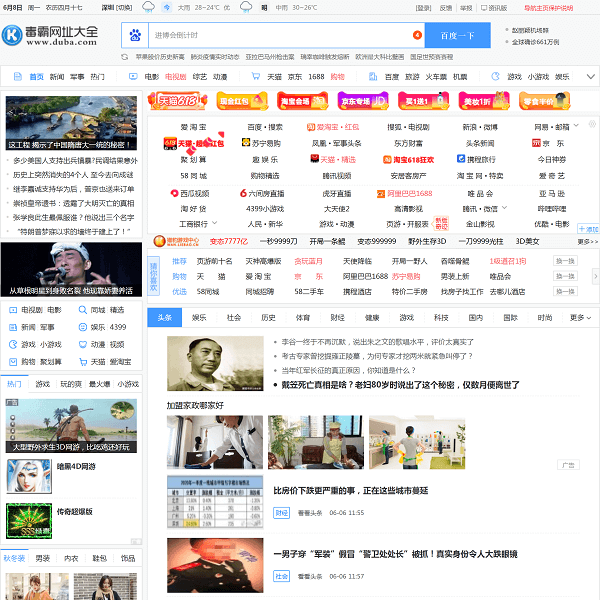Click the shopping cart icon beside 天猫
This screenshot has width=600, height=600.
point(256,77)
